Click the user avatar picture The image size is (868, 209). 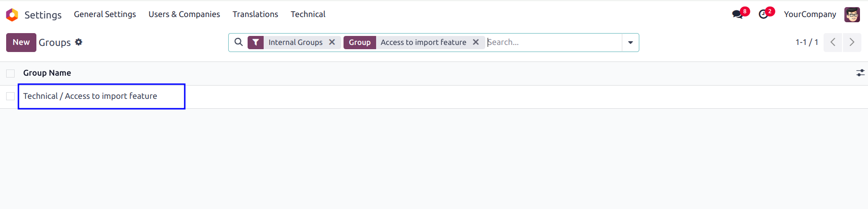(x=852, y=15)
